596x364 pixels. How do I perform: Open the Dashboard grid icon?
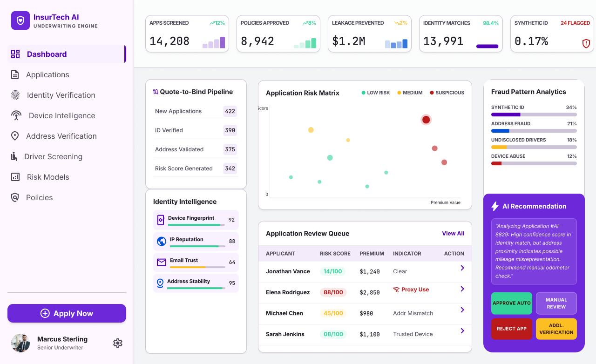click(15, 54)
